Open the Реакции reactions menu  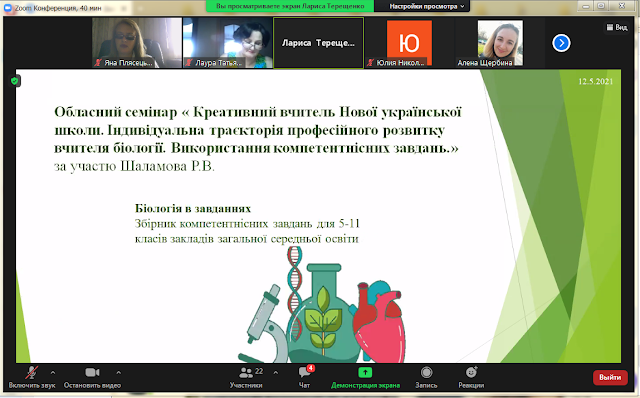[x=471, y=377]
